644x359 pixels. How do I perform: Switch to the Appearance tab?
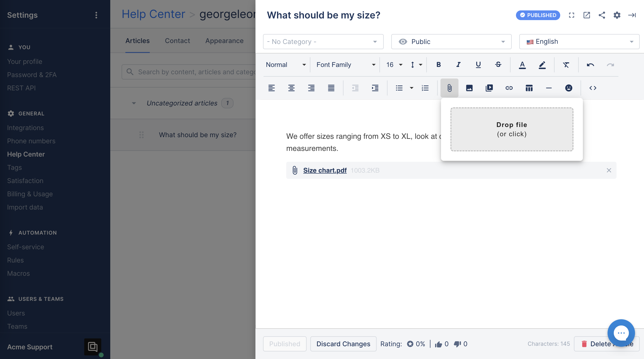224,41
